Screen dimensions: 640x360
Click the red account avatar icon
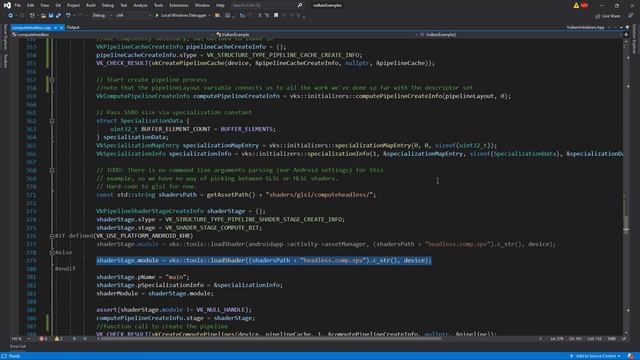tap(584, 5)
